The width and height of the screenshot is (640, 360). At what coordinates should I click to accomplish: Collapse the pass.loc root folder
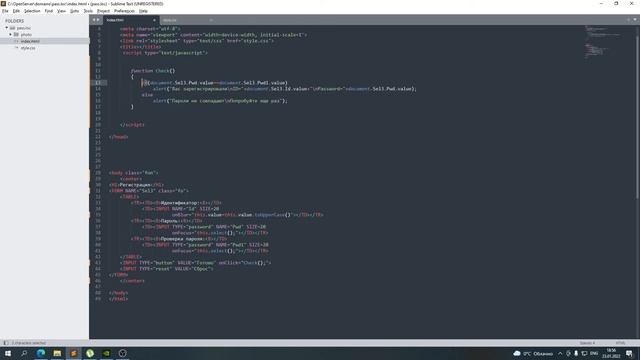[7, 28]
